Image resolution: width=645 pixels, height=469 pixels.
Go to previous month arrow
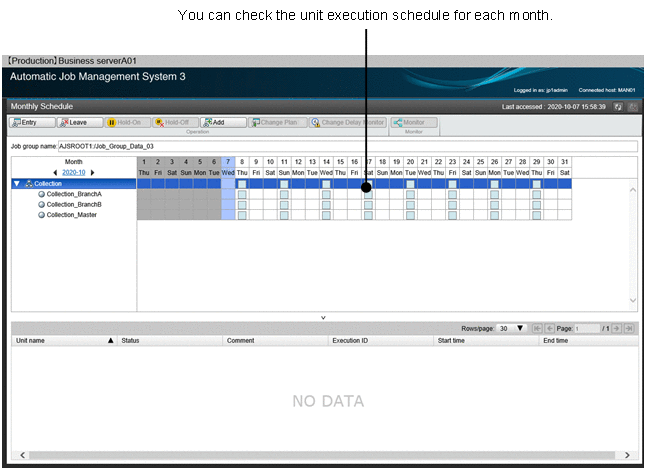tap(55, 173)
